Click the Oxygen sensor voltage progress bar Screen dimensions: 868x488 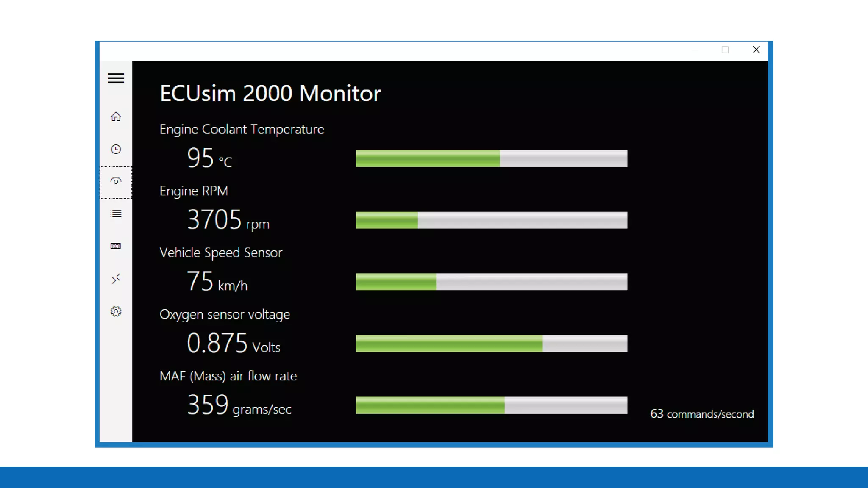click(x=491, y=344)
